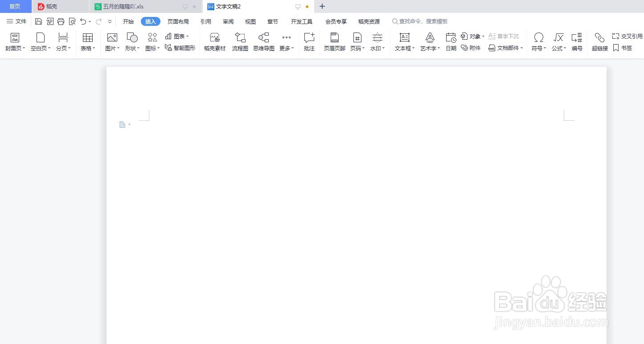Insert a hyperlink with 超链接 icon

tap(599, 41)
